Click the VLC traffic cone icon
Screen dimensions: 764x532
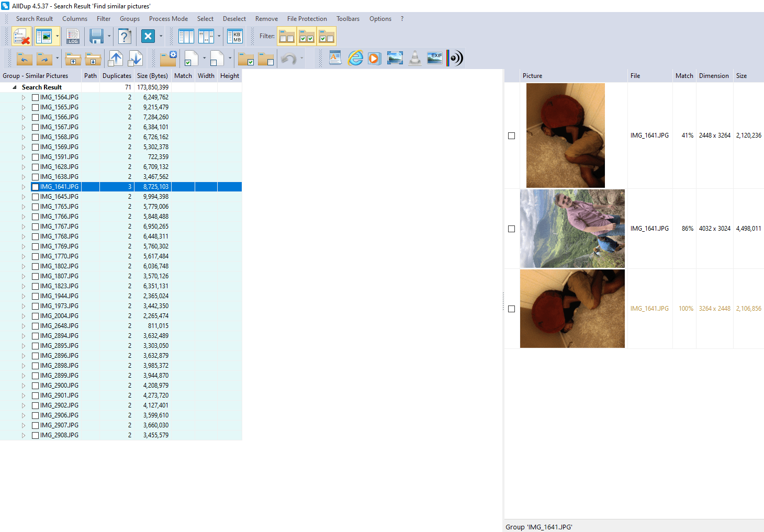pyautogui.click(x=414, y=58)
